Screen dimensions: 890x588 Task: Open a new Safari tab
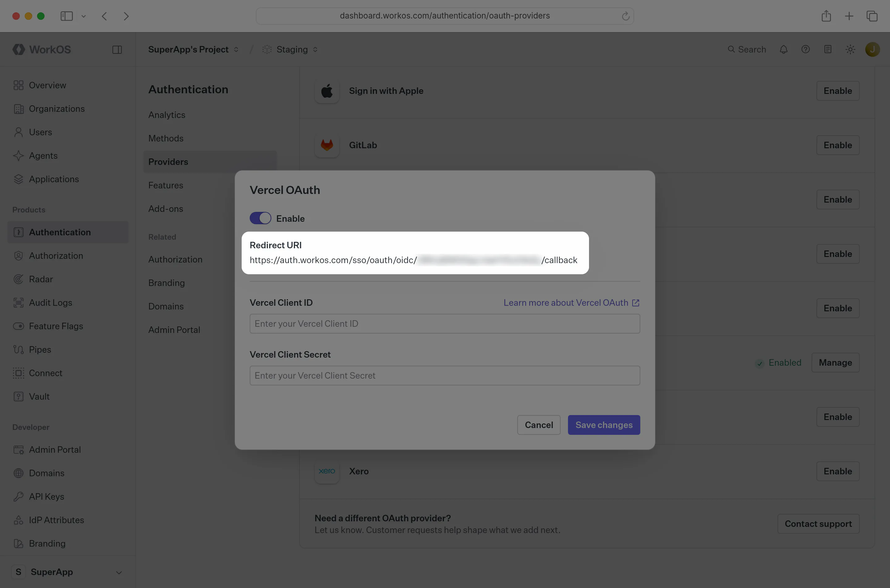coord(849,16)
